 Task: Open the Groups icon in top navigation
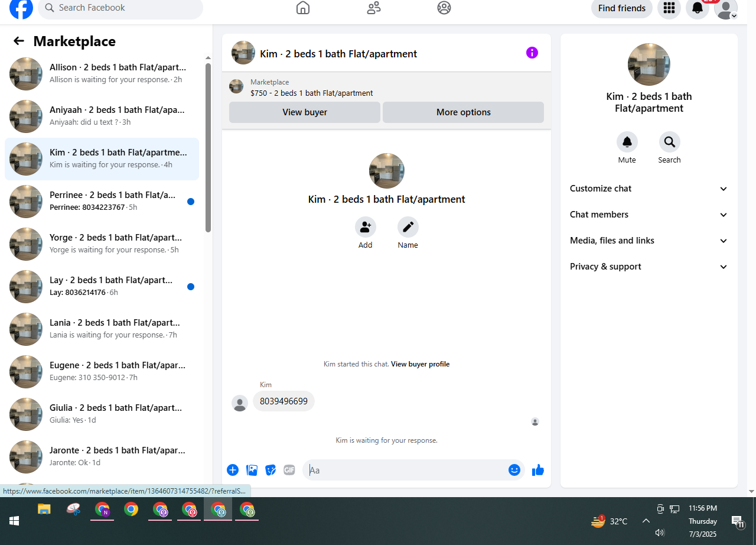(x=444, y=8)
